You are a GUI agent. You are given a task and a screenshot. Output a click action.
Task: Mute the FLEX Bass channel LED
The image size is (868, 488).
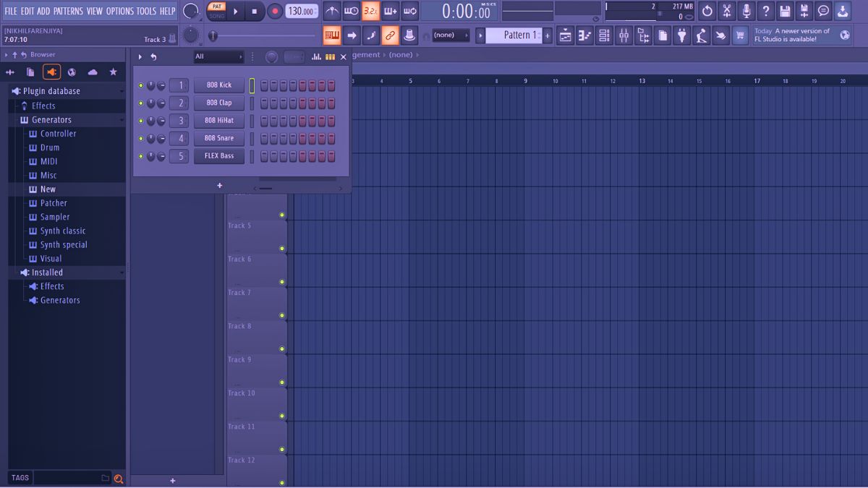141,156
